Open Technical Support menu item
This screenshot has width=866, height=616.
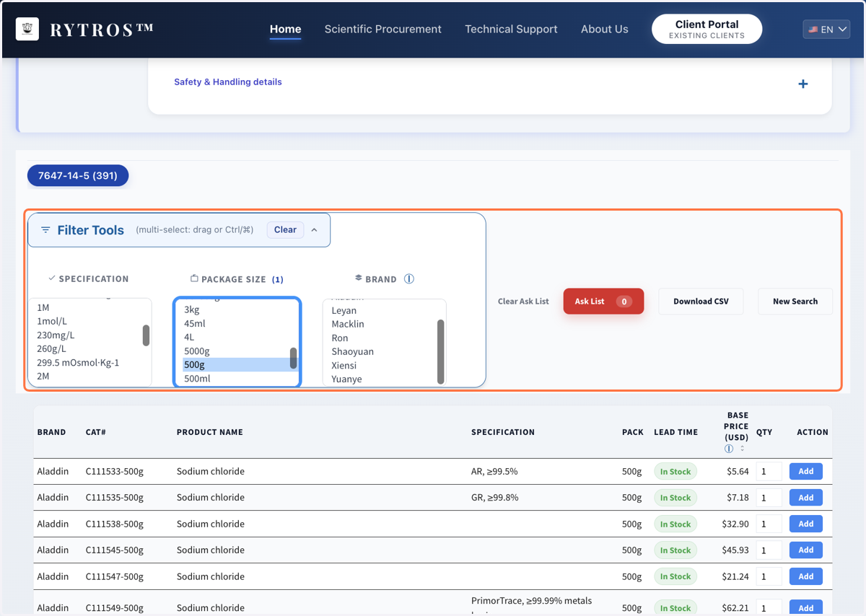(511, 30)
